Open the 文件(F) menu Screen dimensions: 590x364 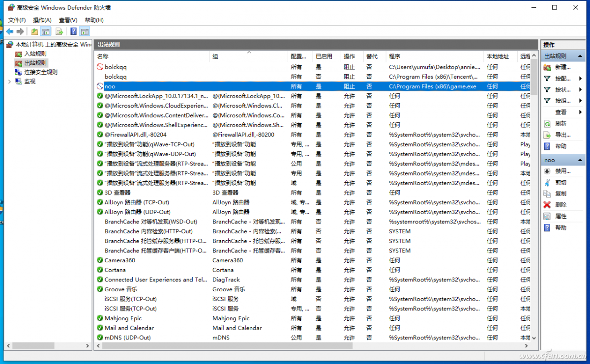coord(17,20)
